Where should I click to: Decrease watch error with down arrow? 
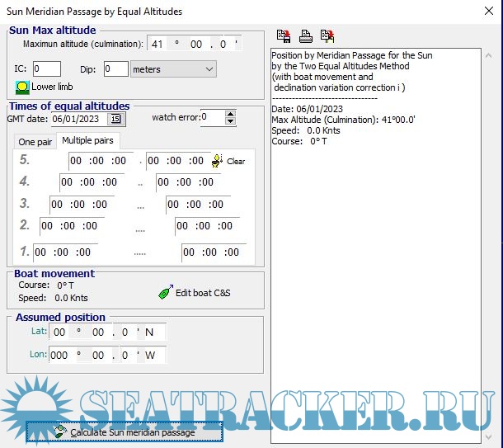pos(231,122)
